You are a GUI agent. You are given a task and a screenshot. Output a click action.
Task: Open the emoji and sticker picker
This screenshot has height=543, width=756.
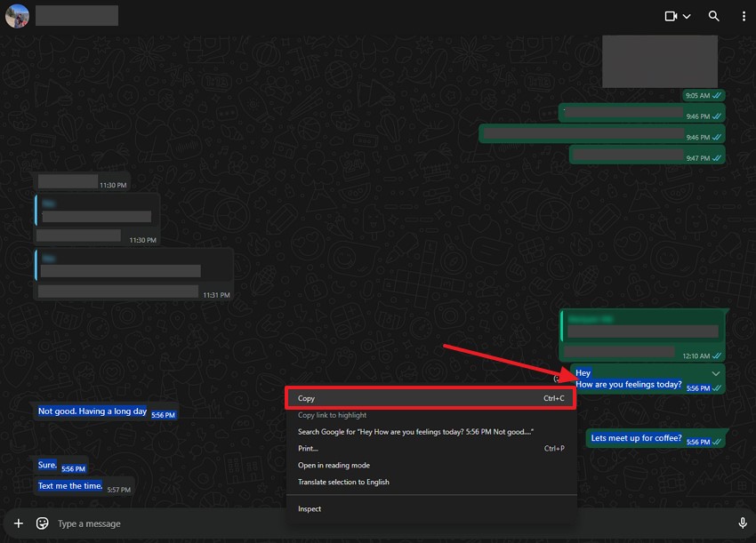click(42, 523)
